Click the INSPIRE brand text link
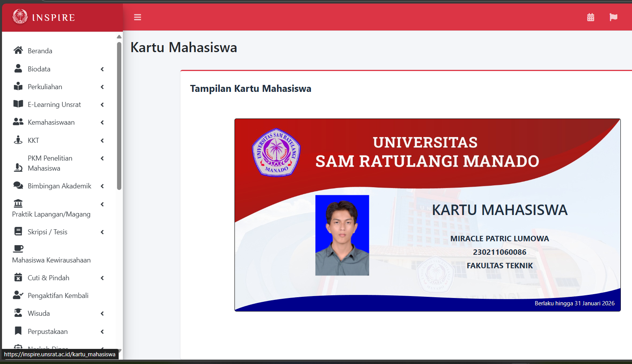Screen dimensions: 632x364 [53, 17]
